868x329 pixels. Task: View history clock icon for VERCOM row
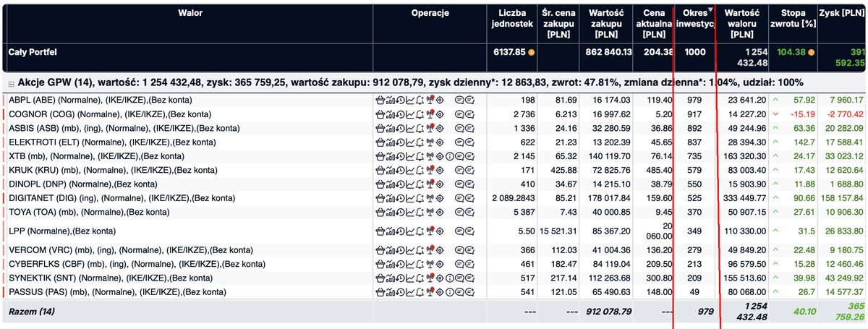[400, 251]
